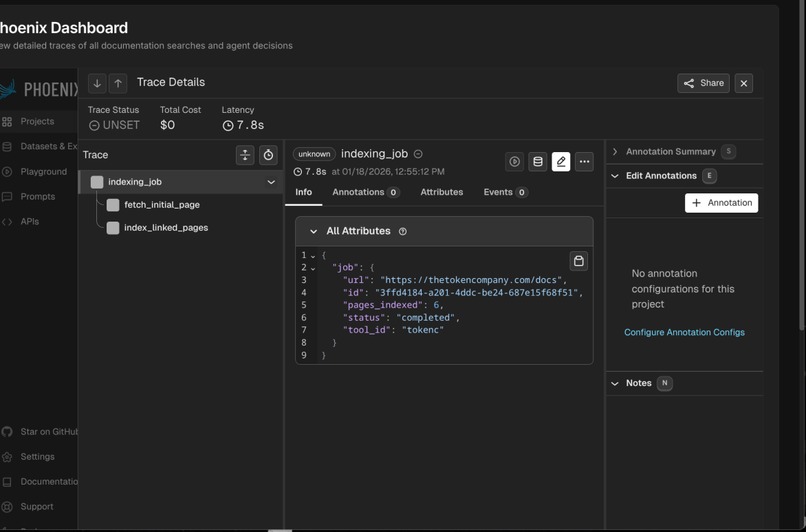806x532 pixels.
Task: Open APIs in Phoenix sidebar
Action: pos(29,222)
